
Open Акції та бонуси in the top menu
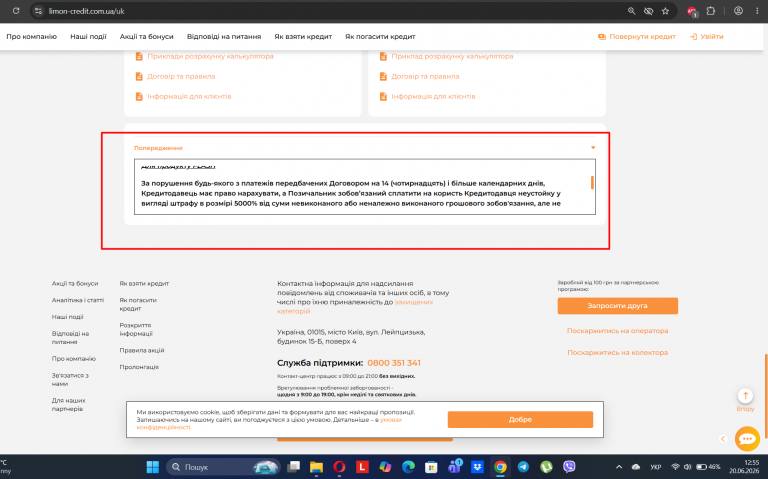(146, 36)
